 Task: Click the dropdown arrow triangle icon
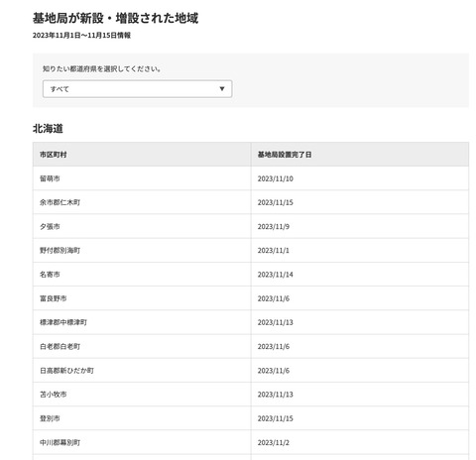click(222, 89)
